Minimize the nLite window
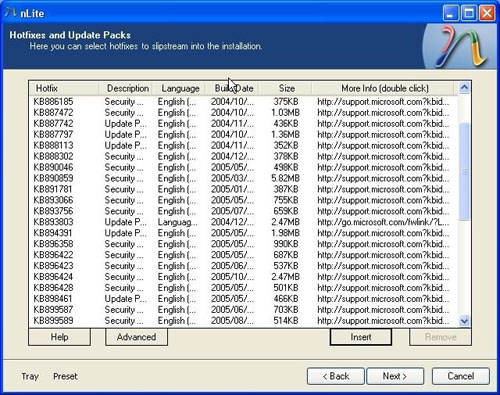The width and height of the screenshot is (500, 395). pyautogui.click(x=450, y=13)
